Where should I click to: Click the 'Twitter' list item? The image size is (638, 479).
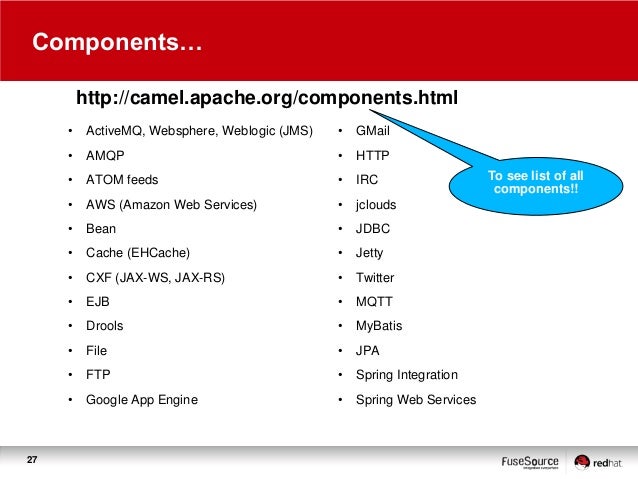(375, 278)
